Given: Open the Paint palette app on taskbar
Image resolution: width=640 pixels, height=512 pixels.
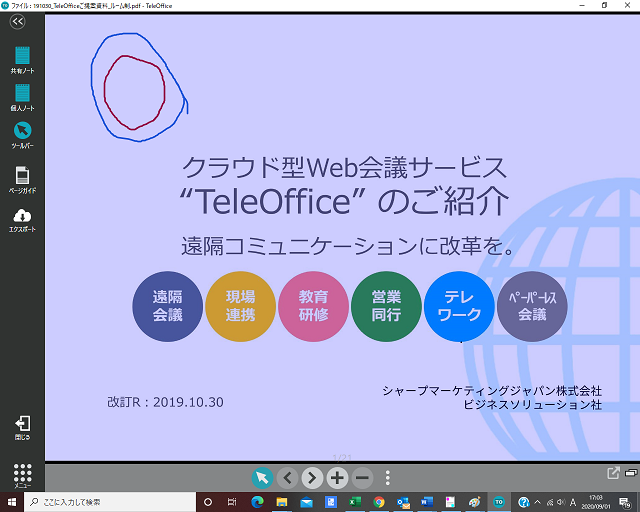Looking at the screenshot, I should click(x=474, y=502).
